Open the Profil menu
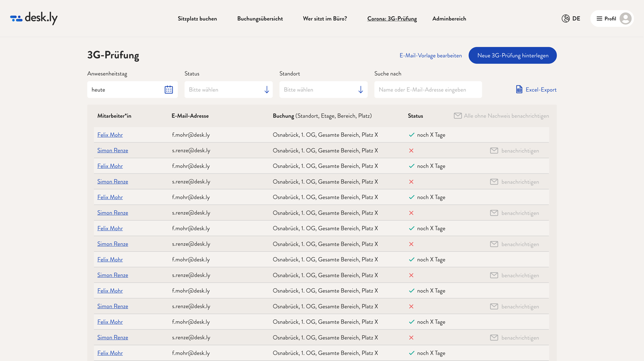Viewport: 644px width, 361px height. [612, 18]
